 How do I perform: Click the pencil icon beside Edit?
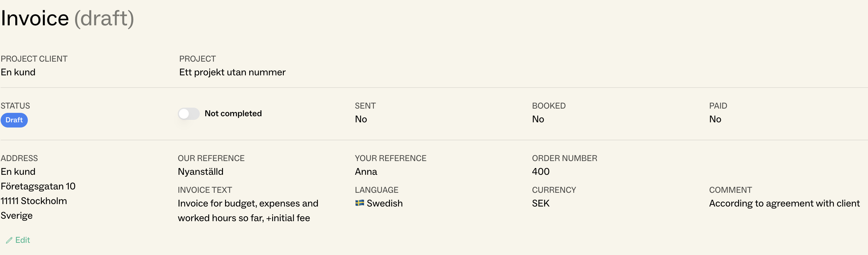(x=9, y=240)
